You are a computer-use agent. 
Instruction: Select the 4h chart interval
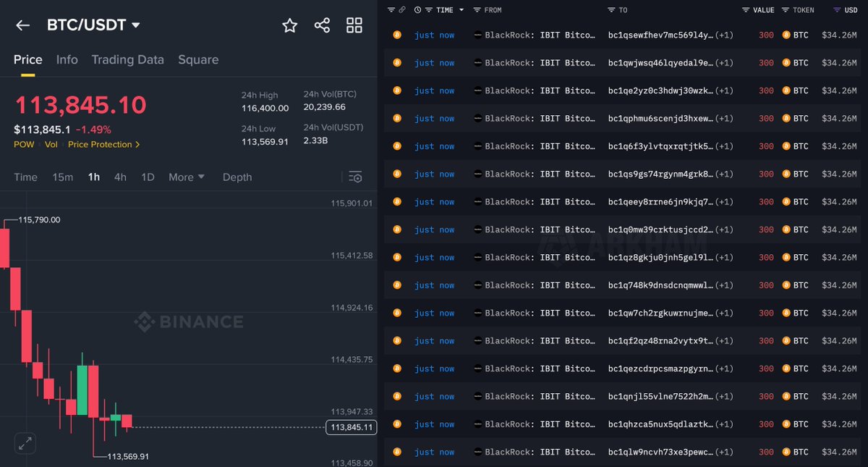(x=120, y=177)
